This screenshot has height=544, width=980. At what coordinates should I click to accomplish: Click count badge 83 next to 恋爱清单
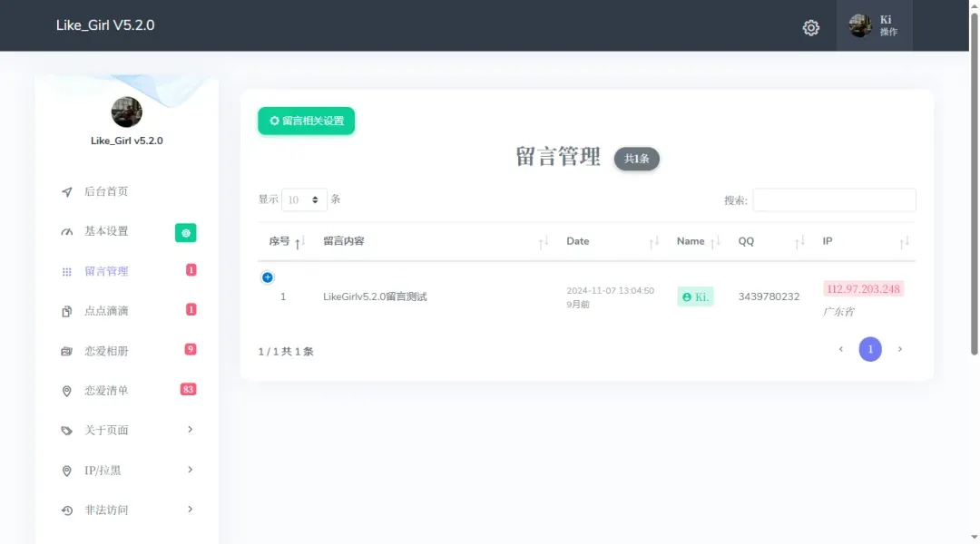pyautogui.click(x=188, y=389)
